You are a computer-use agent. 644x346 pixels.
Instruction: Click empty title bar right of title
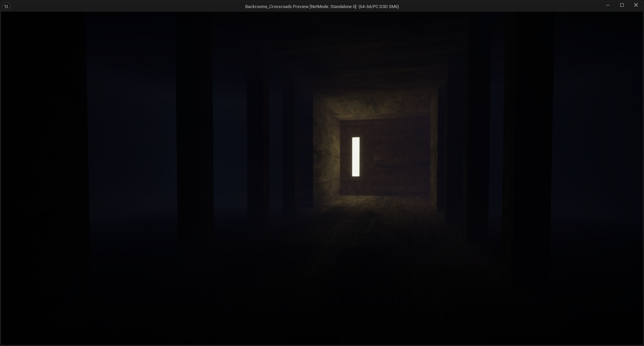[x=503, y=6]
